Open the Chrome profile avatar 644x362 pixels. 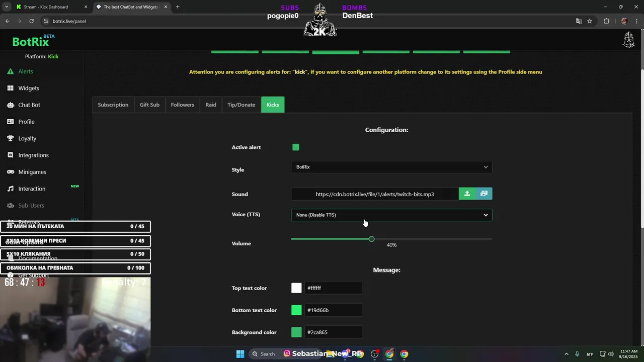click(x=624, y=21)
